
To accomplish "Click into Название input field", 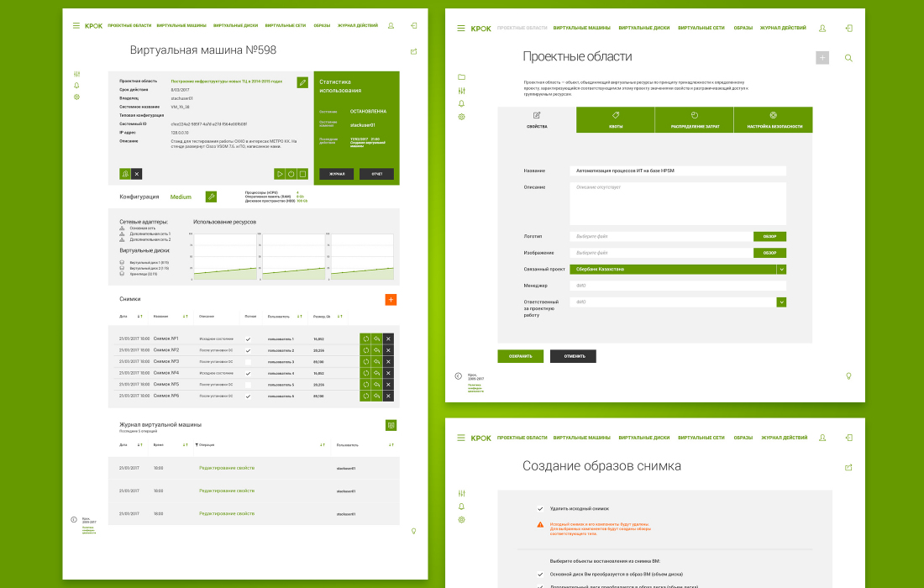I will (x=678, y=171).
